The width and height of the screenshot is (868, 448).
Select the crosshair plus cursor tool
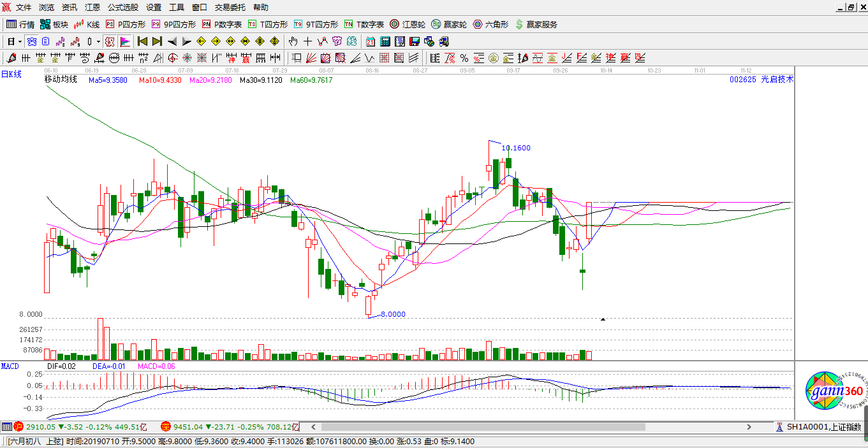coord(307,41)
